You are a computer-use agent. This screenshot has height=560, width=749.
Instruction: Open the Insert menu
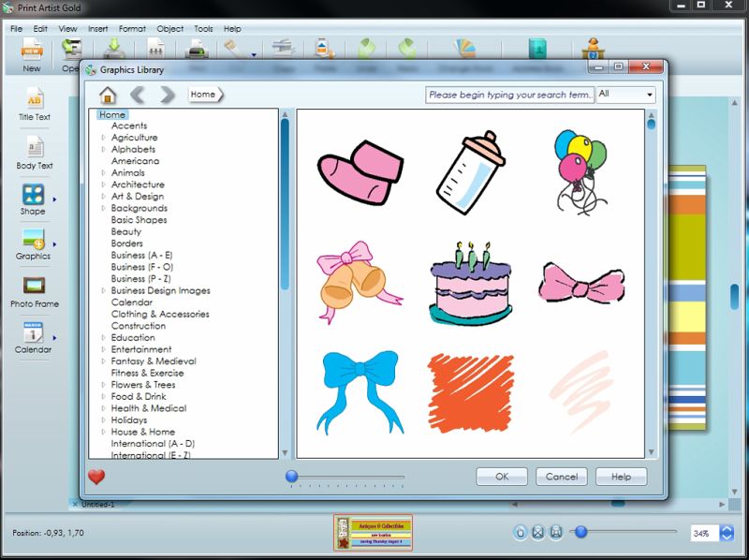pyautogui.click(x=98, y=29)
